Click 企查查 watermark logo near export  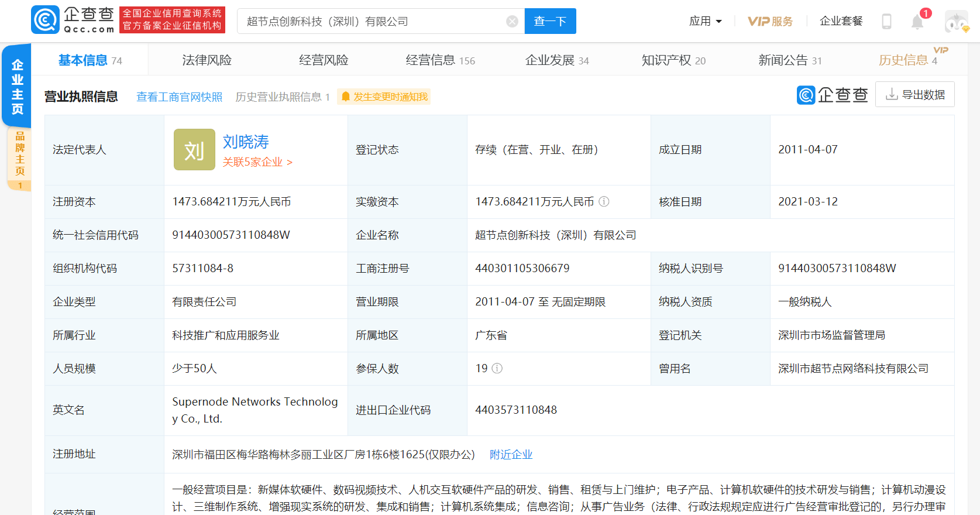[x=832, y=95]
